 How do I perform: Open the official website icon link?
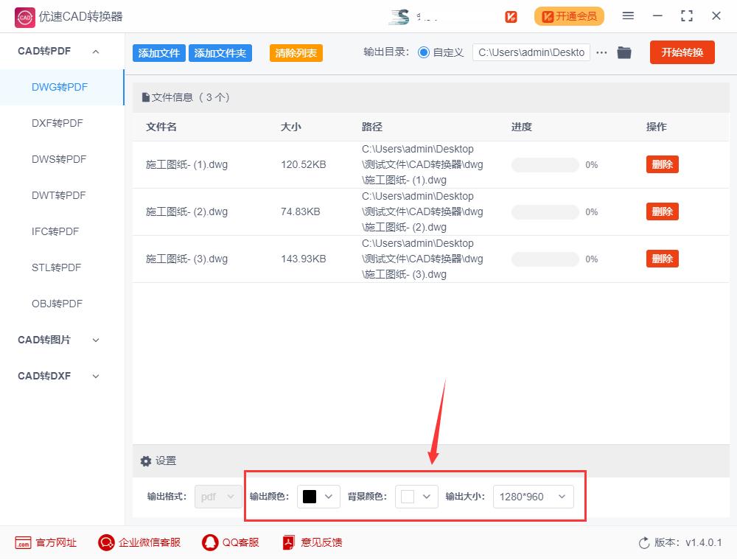(23, 542)
